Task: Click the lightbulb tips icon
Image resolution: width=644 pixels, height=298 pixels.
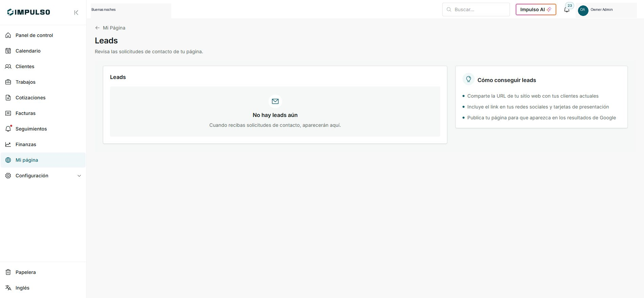Action: click(469, 79)
